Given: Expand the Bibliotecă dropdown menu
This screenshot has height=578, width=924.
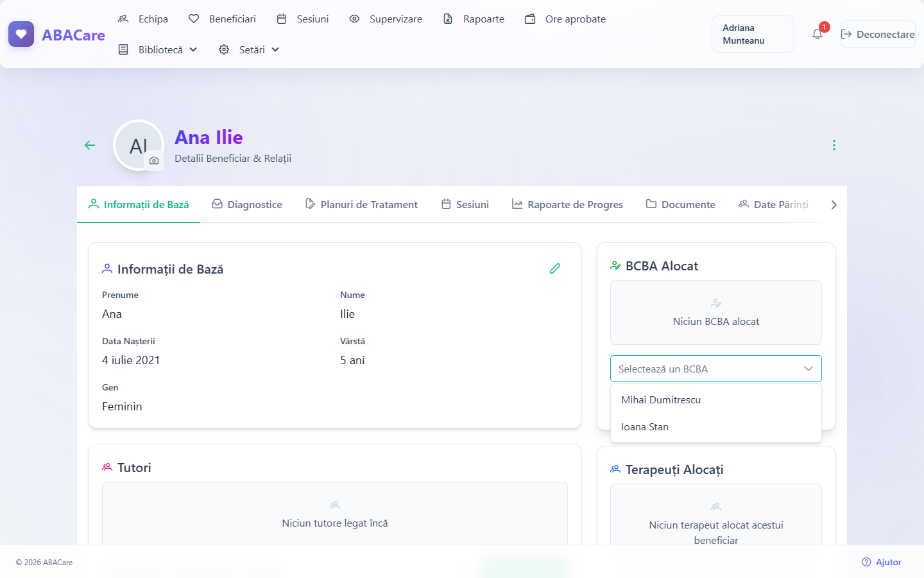Looking at the screenshot, I should click(158, 49).
